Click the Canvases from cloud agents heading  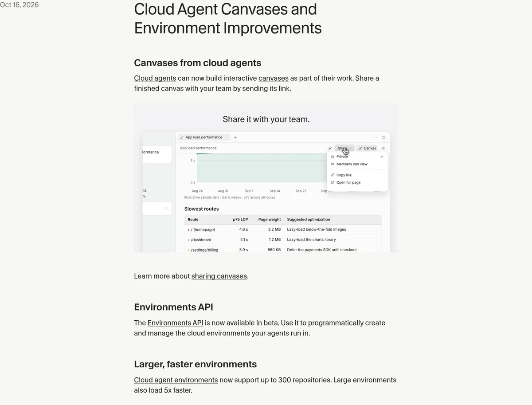(198, 63)
